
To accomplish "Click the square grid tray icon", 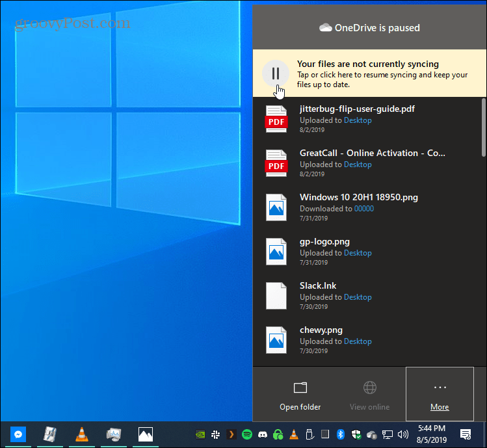I will 325,434.
